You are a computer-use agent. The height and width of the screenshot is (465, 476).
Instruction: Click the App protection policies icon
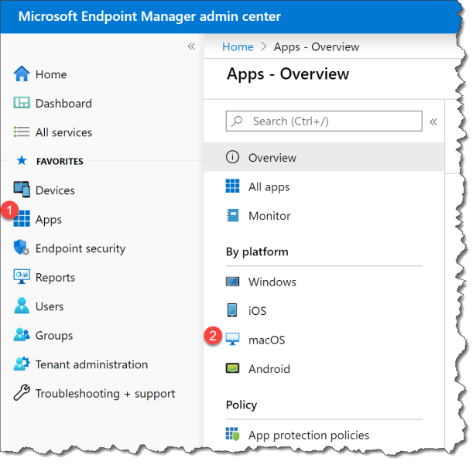coord(232,434)
